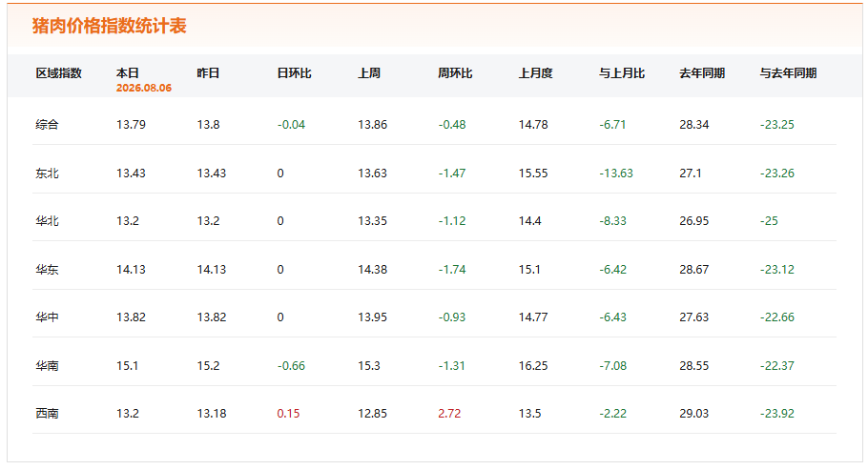Screen dimensions: 868x470
Task: Click the 去年同期 column header
Action: (702, 73)
